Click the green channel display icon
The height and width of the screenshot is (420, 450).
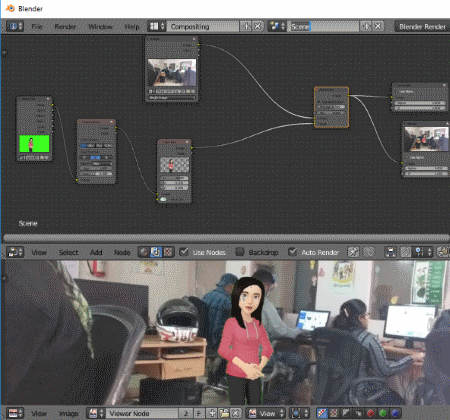pyautogui.click(x=383, y=413)
